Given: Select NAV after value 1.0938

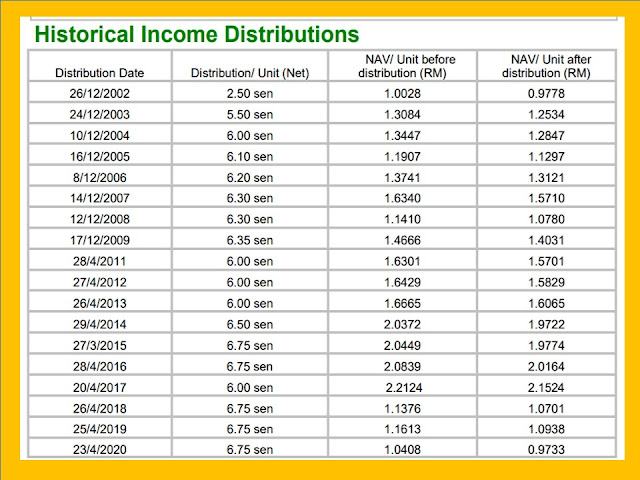Looking at the screenshot, I should 547,429.
